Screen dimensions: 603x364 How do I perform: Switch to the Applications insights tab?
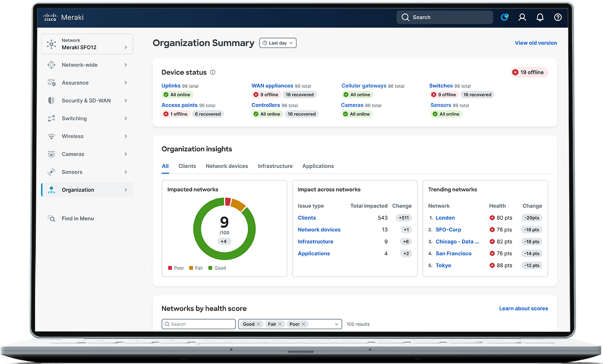pyautogui.click(x=318, y=166)
